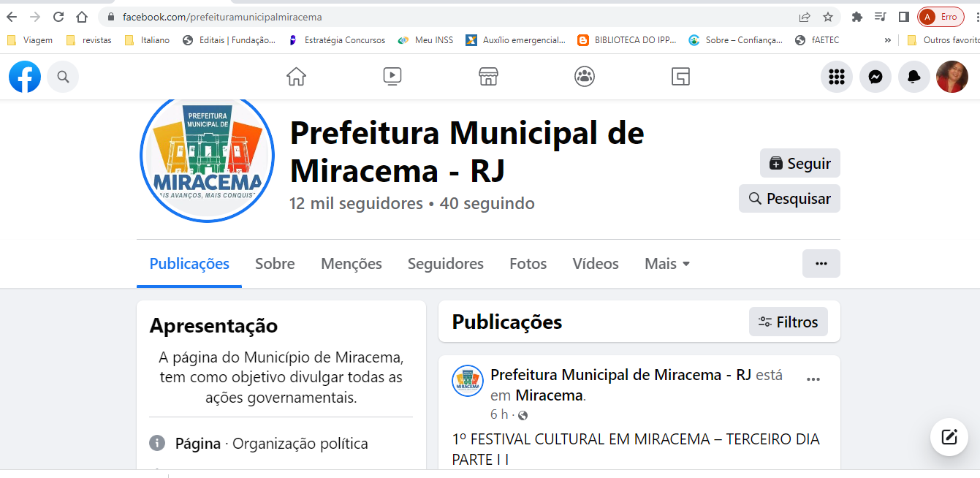The image size is (980, 478).
Task: Open the Auxílio emergencial bookmark
Action: click(517, 40)
